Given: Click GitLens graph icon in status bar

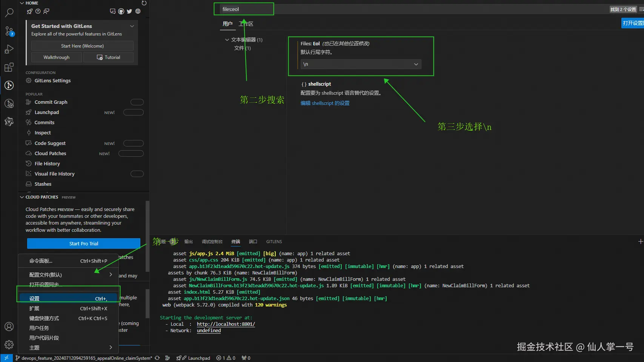Looking at the screenshot, I should 168,358.
